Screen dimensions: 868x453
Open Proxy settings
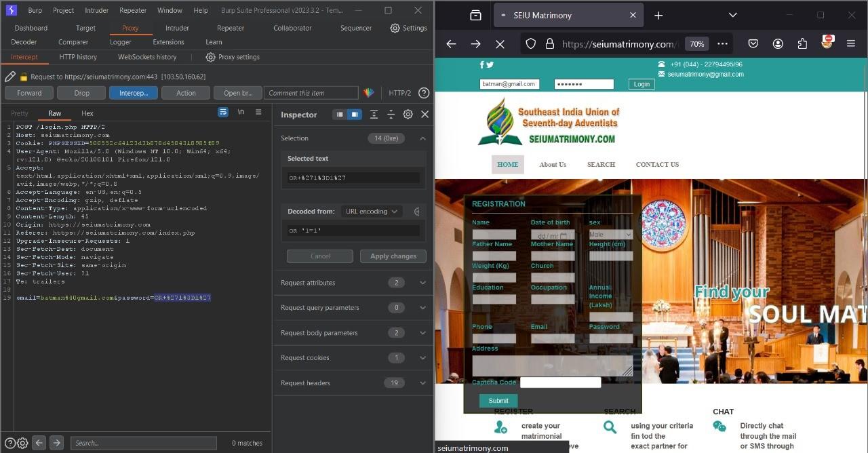coord(233,57)
